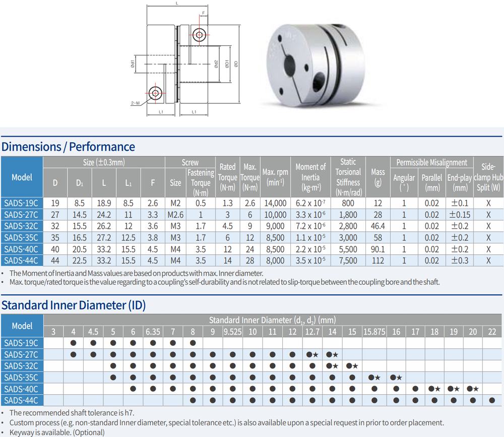Screen dimensions: 504x437
Task: Select the "M2.6" screw size cell
Action: click(x=175, y=215)
